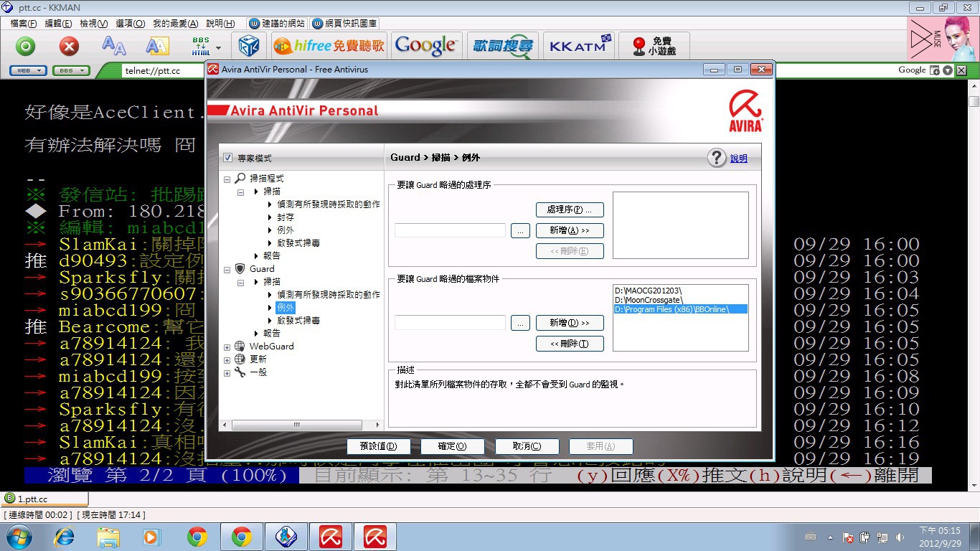Expand the Update (更新) tree node
The image size is (980, 551).
coord(227,360)
